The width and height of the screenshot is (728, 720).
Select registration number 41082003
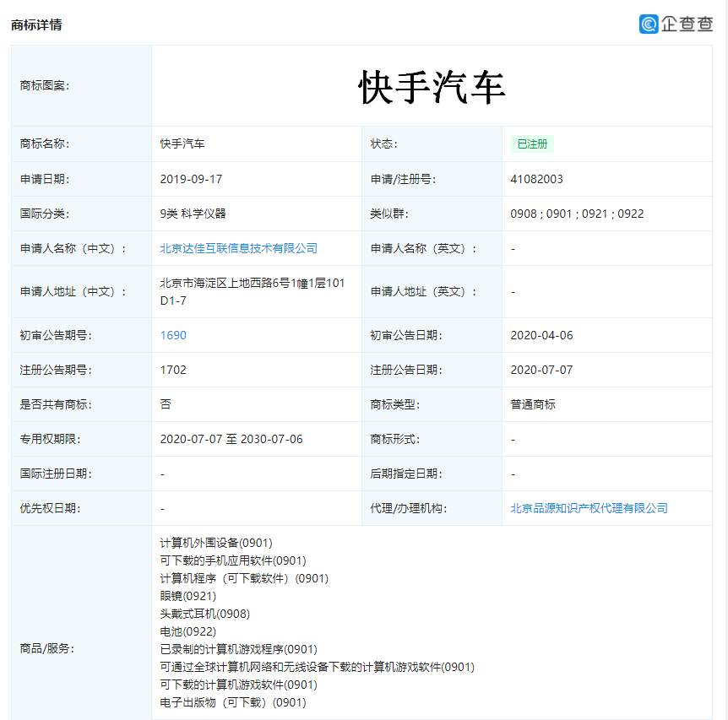(x=536, y=179)
